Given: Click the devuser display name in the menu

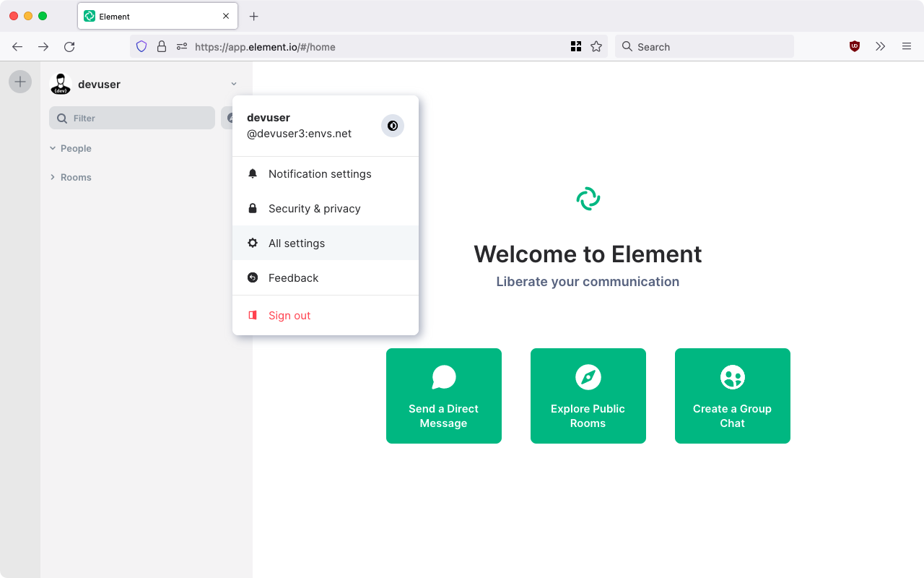Looking at the screenshot, I should [269, 118].
